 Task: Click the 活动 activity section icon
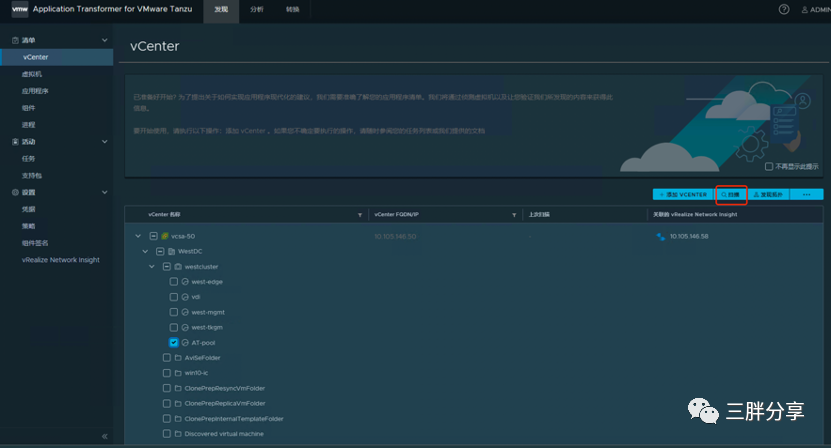coord(15,142)
